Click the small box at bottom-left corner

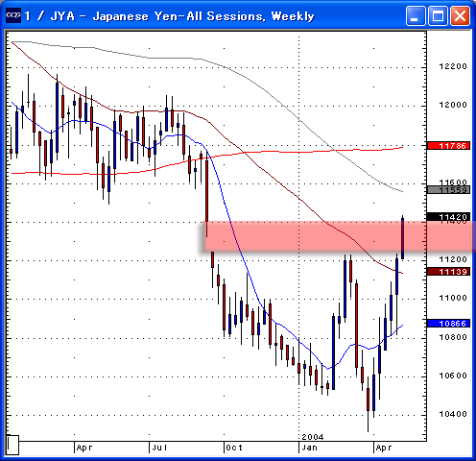12,445
